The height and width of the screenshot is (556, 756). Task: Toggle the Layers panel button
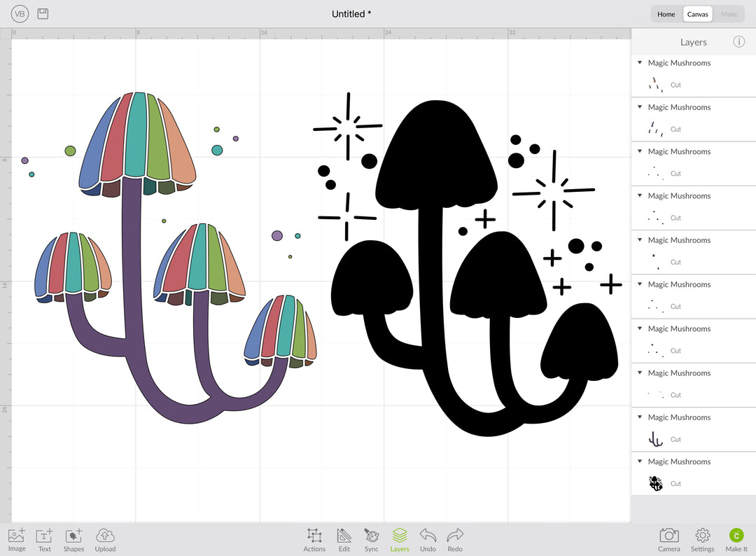coord(400,536)
